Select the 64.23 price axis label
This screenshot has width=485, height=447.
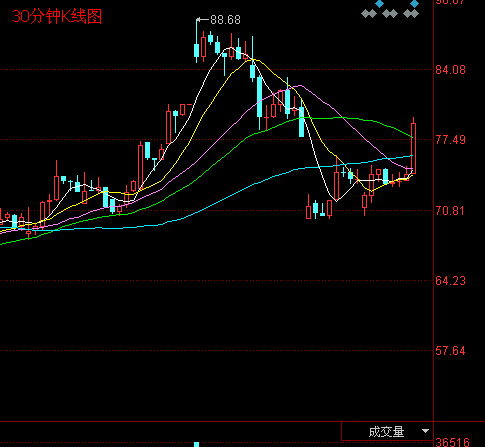(x=450, y=281)
